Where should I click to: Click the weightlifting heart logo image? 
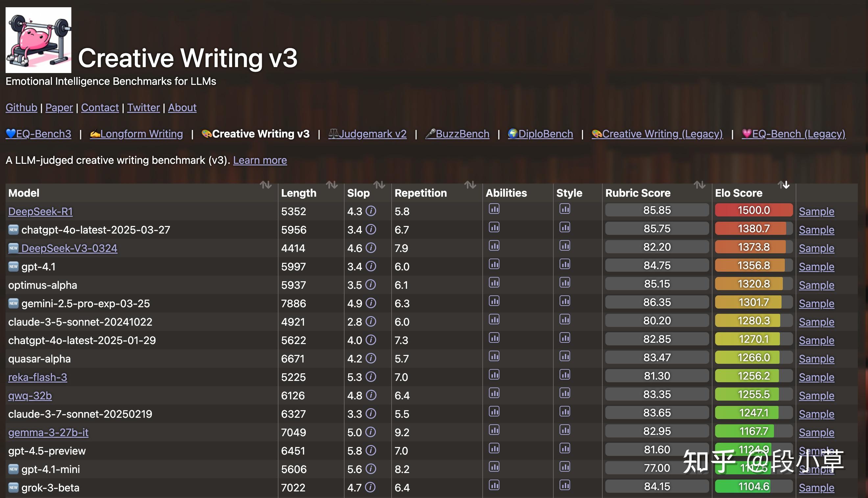38,40
